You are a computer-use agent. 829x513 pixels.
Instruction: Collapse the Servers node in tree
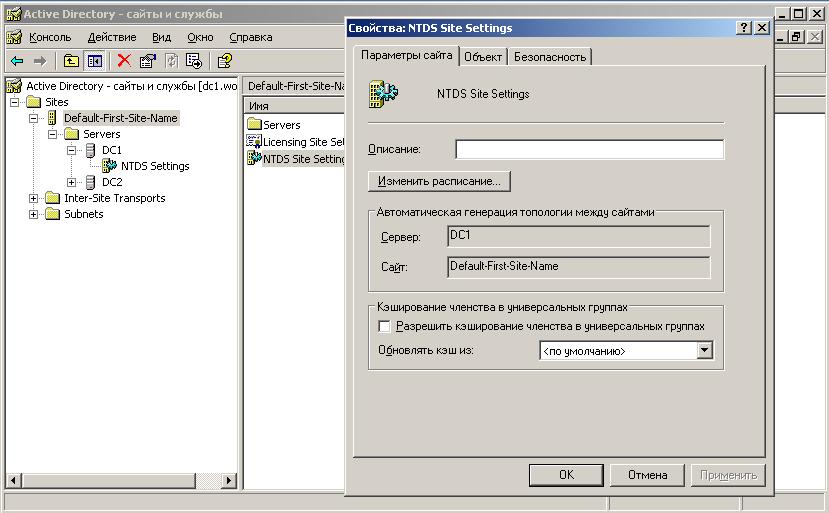[52, 134]
